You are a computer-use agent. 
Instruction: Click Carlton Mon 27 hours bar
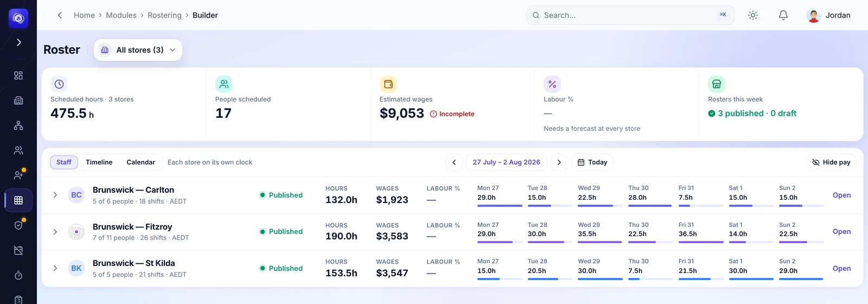[500, 206]
